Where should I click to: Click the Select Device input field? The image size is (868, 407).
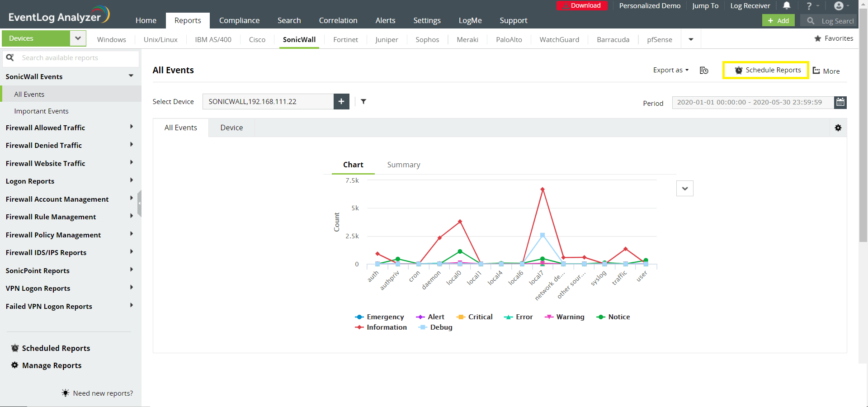coord(268,102)
